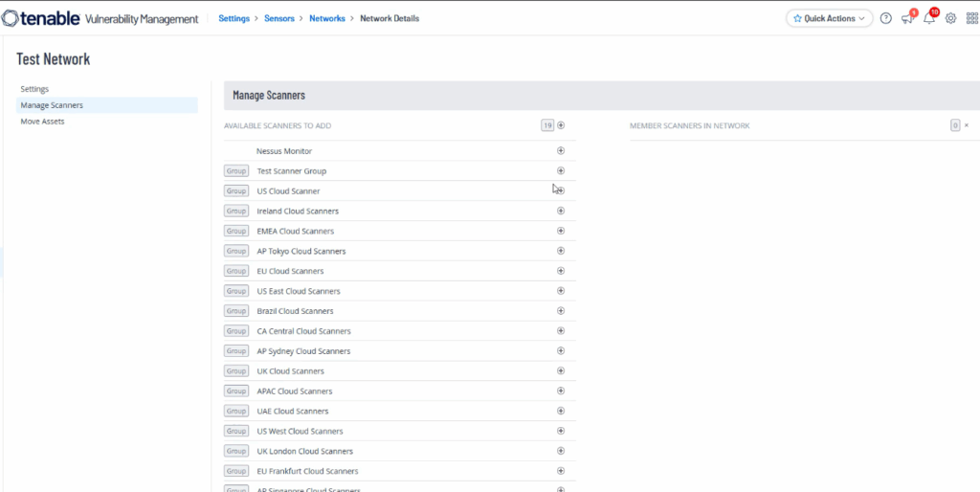
Task: Open the workspace apps grid icon
Action: [971, 18]
